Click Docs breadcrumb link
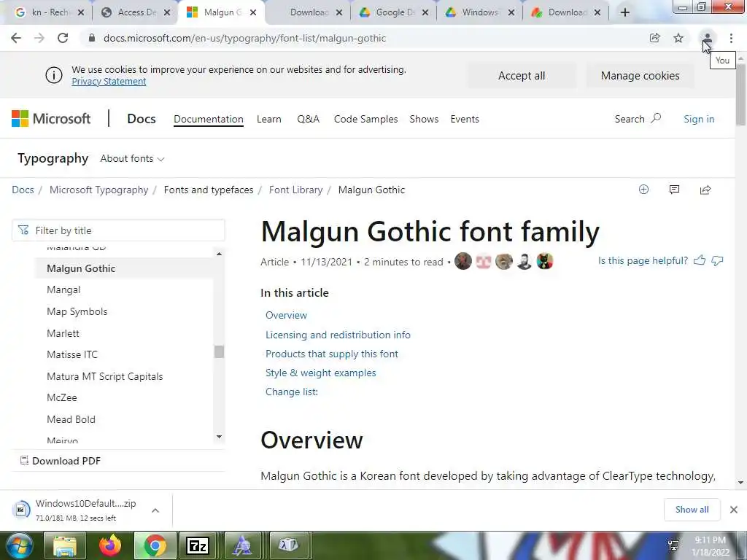747x560 pixels. pyautogui.click(x=23, y=190)
